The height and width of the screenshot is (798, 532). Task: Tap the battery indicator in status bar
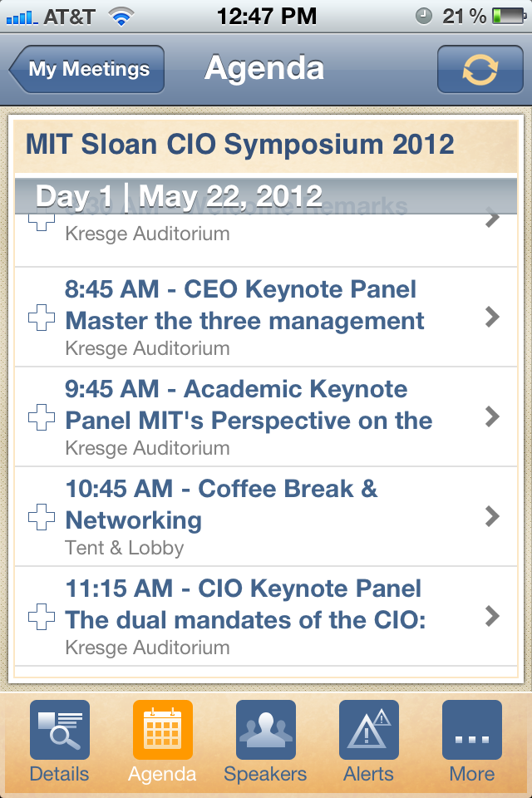508,16
